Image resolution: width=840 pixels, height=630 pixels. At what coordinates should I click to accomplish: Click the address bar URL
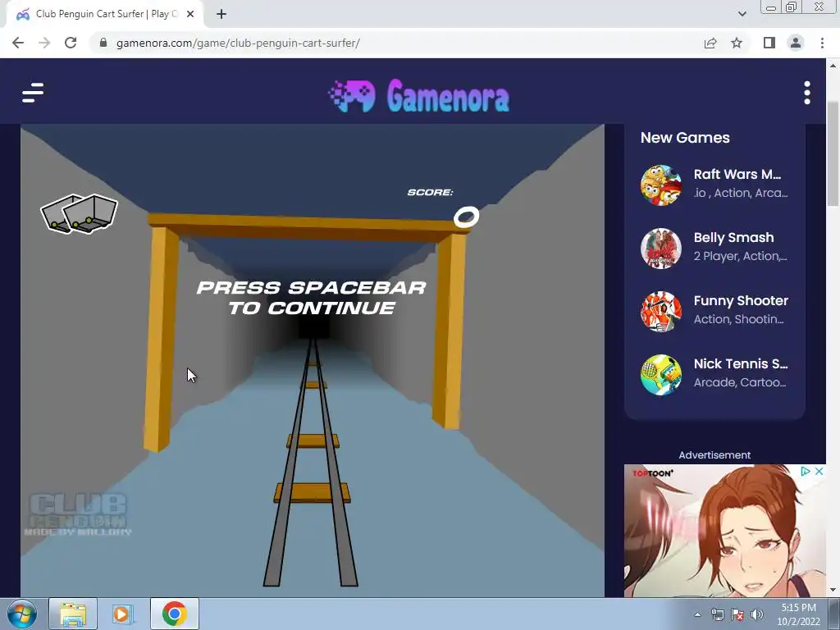pyautogui.click(x=238, y=43)
